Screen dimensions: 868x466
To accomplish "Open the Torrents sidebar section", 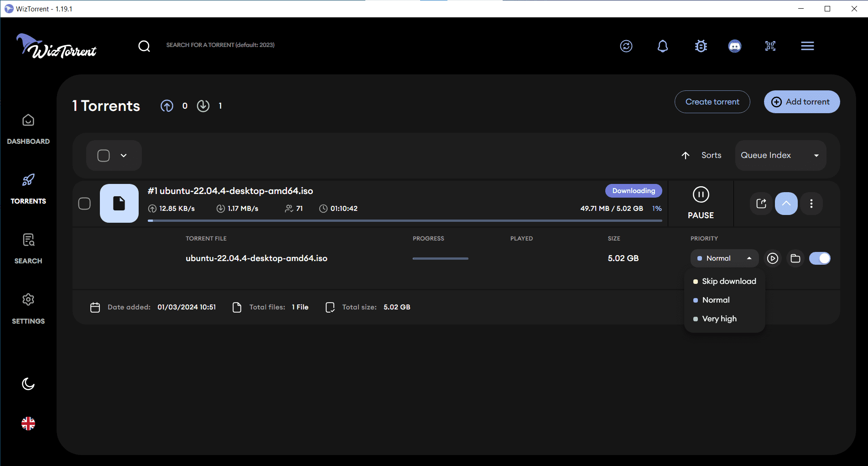I will 28,189.
